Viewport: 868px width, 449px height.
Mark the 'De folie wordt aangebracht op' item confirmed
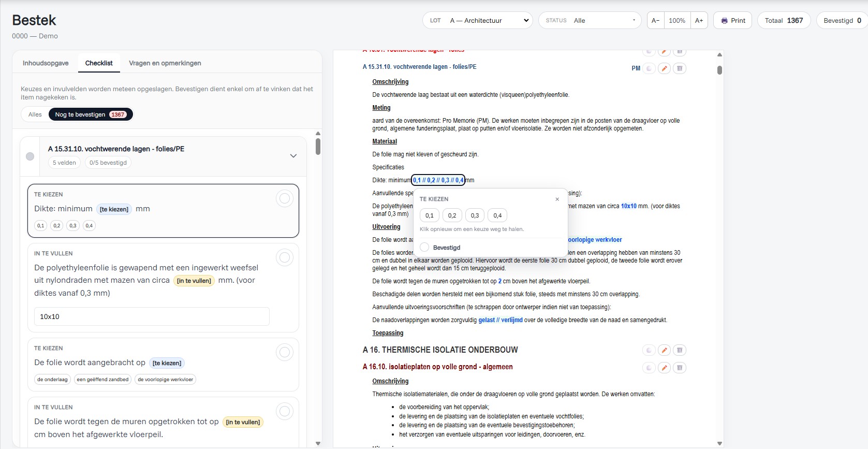285,352
